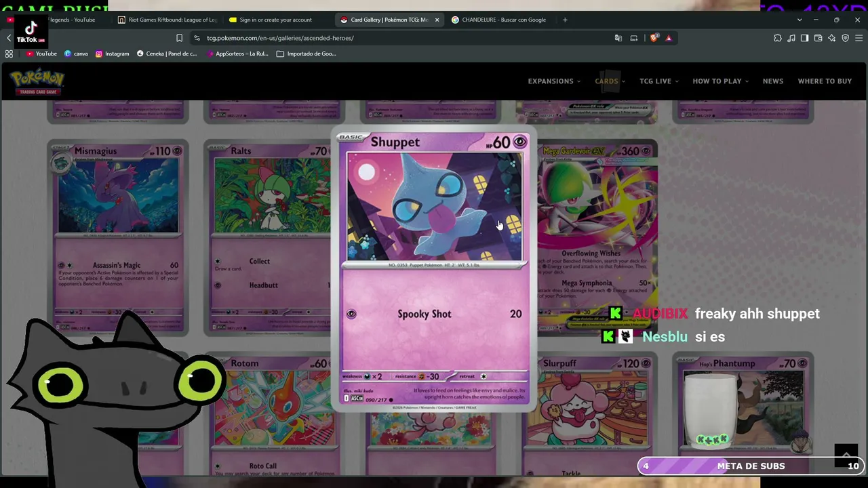The width and height of the screenshot is (868, 488).
Task: Open Importado de Google bookmarks folder
Action: pos(307,54)
